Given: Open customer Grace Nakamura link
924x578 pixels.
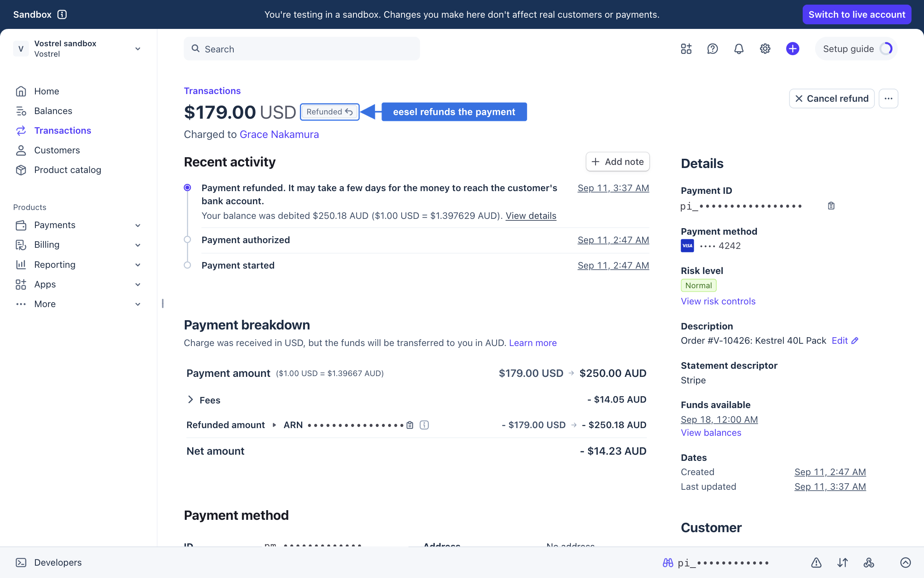Looking at the screenshot, I should [x=279, y=134].
